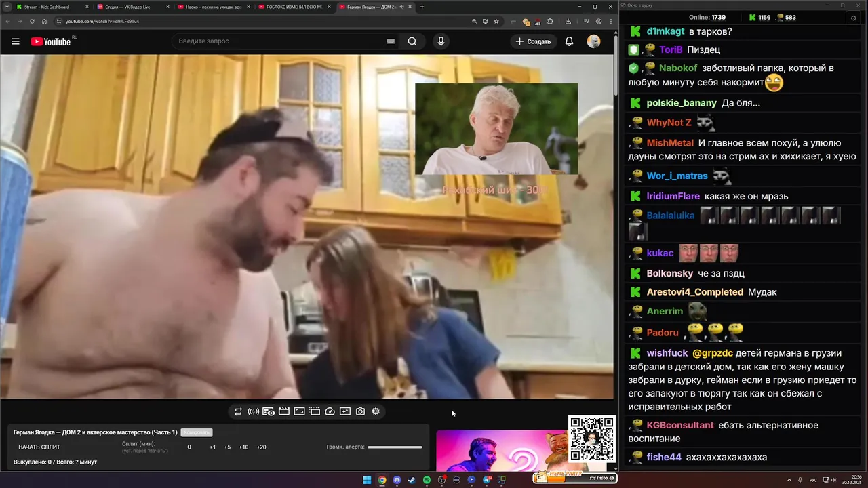Click the eye-overlay icon in player toolbar

click(269, 411)
